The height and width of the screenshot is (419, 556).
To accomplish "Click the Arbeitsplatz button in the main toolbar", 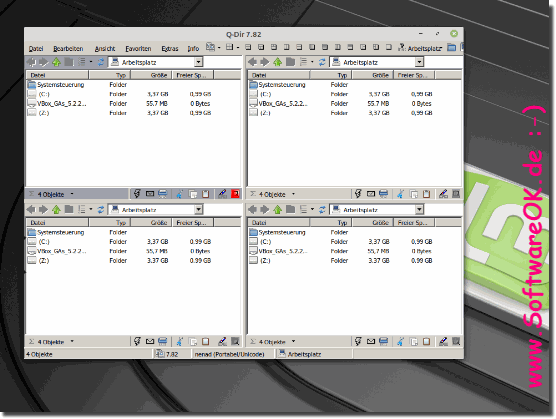I will [x=420, y=48].
